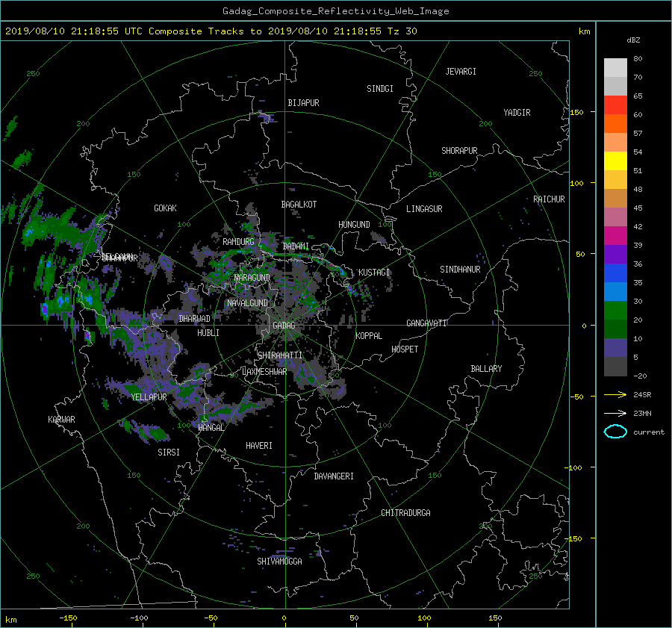Click the KUSTAGI map label
Screen dimensions: 672x628
click(374, 273)
